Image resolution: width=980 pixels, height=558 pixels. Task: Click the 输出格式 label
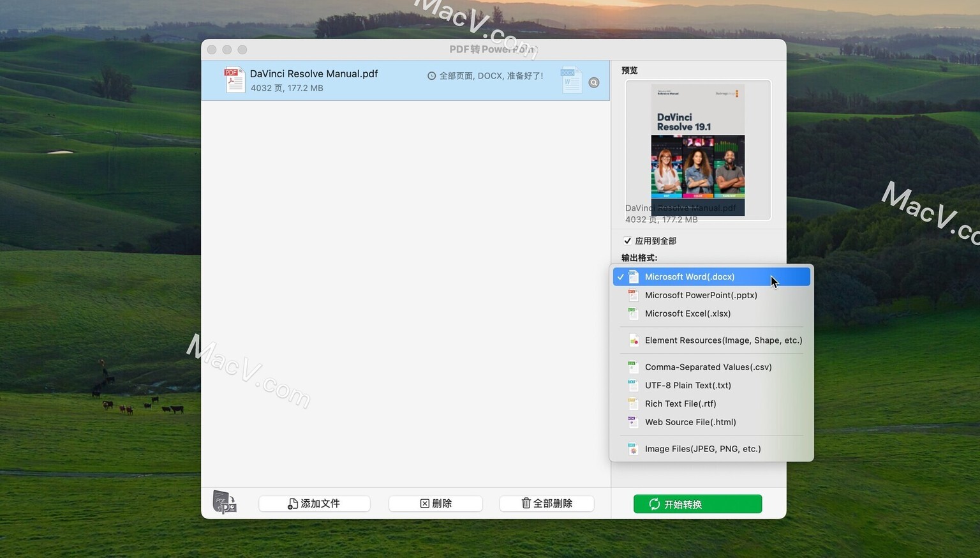click(639, 258)
